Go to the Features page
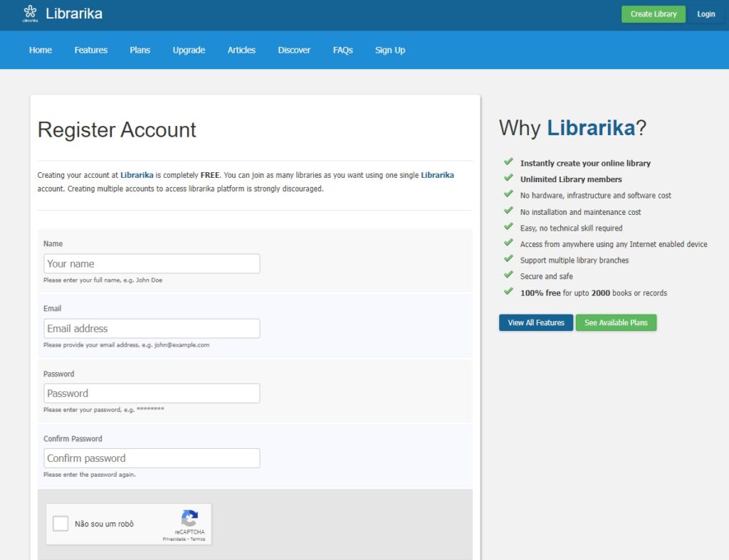 click(x=91, y=51)
